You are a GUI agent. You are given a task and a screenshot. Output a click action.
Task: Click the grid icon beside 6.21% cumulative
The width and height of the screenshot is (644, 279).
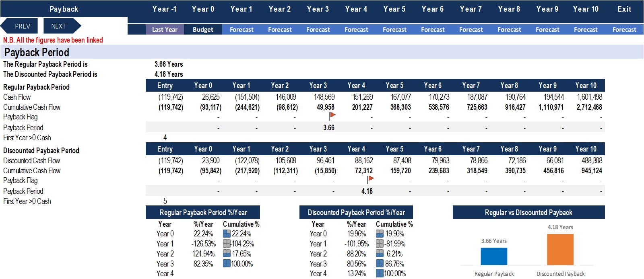[380, 254]
